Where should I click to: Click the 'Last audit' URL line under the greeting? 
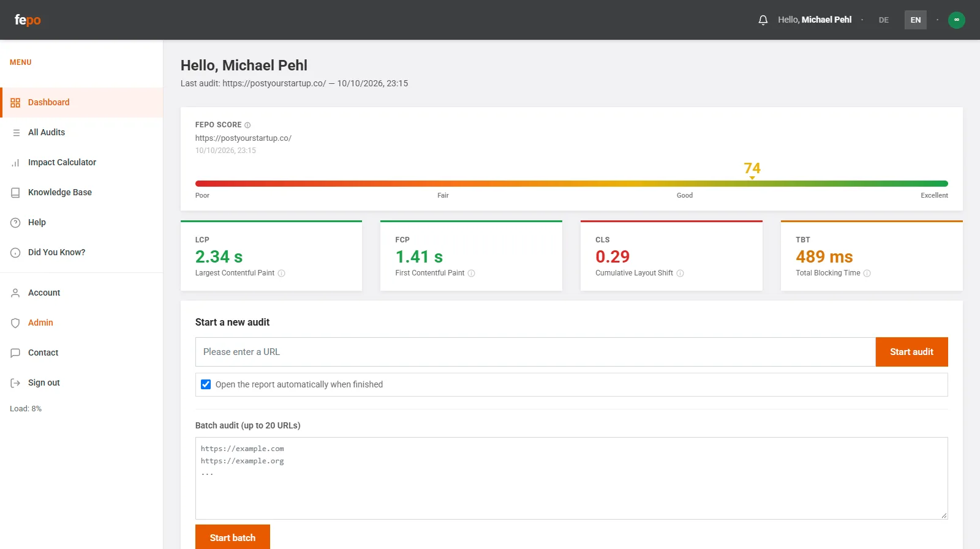point(294,84)
